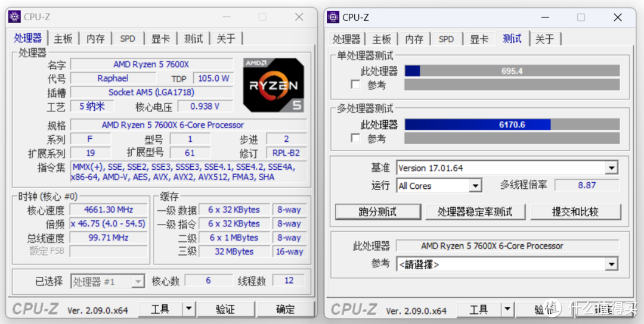Click the 代号 field Raphael

point(113,79)
